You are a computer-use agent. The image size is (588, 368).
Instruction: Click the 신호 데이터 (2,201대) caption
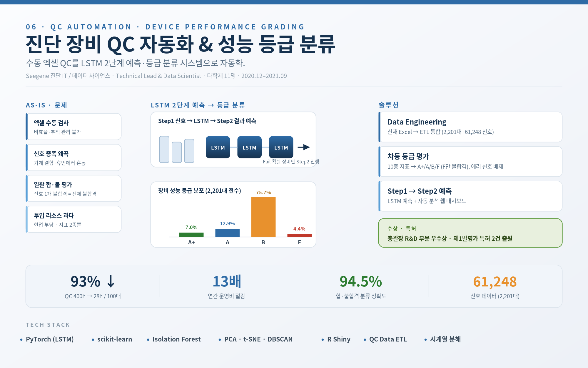pos(495,296)
